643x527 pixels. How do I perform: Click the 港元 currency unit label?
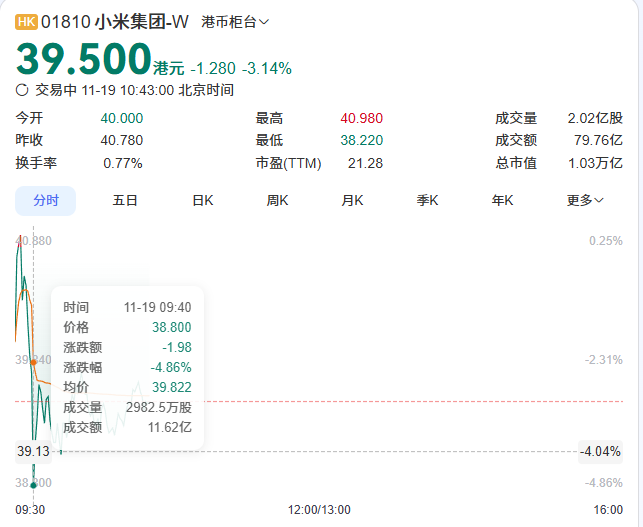(169, 68)
